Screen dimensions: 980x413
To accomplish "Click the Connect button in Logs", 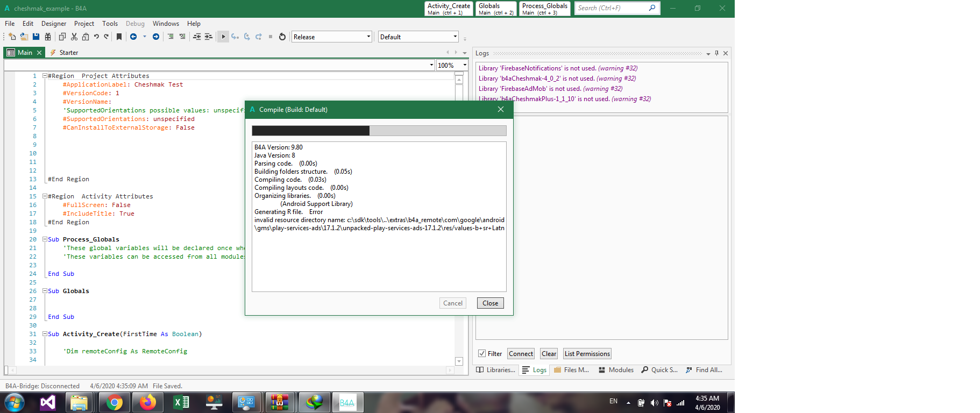I will point(521,354).
